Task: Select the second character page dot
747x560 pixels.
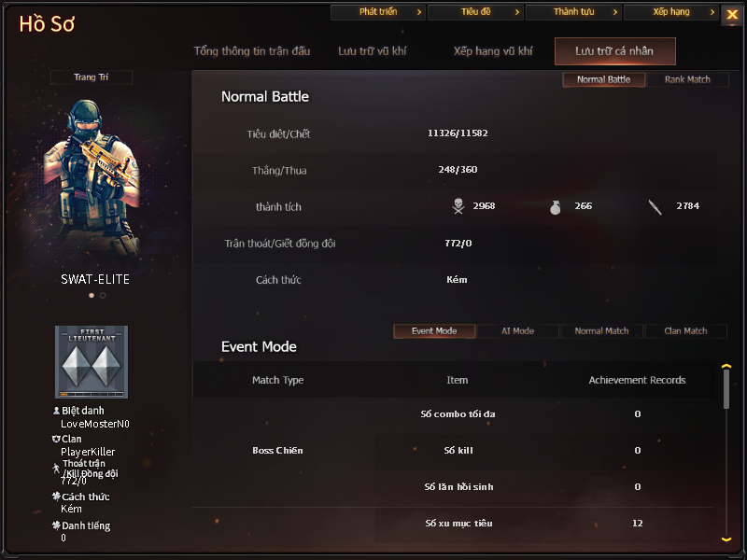Action: tap(103, 295)
